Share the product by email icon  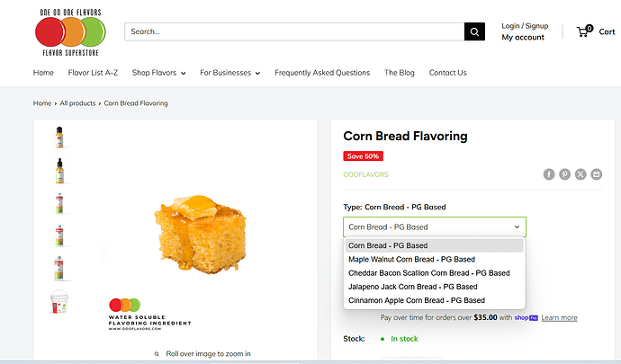[x=596, y=174]
